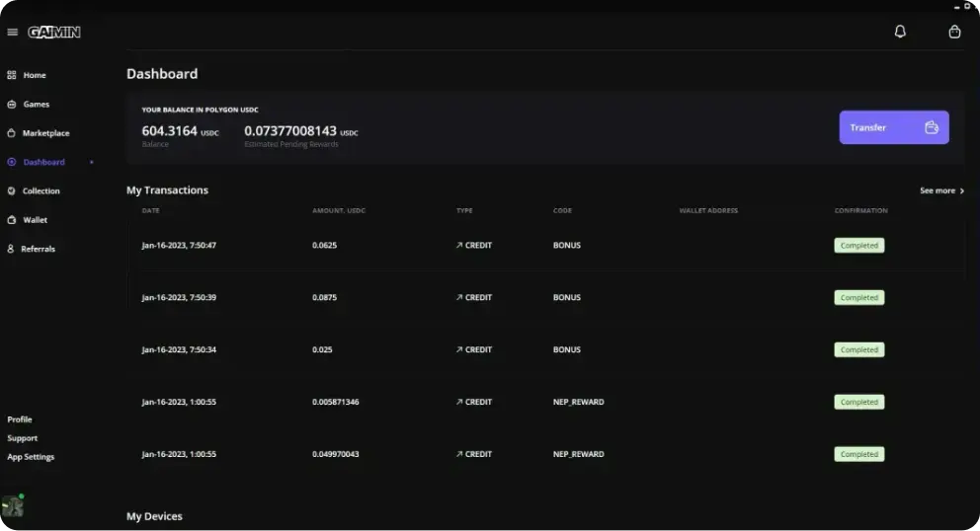Select the Marketplace sidebar icon
980x531 pixels.
[12, 133]
